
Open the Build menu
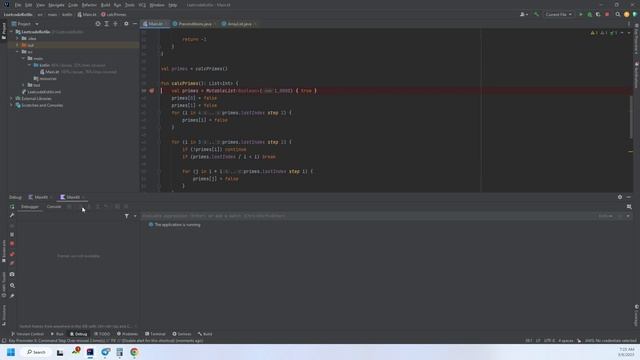[x=105, y=5]
